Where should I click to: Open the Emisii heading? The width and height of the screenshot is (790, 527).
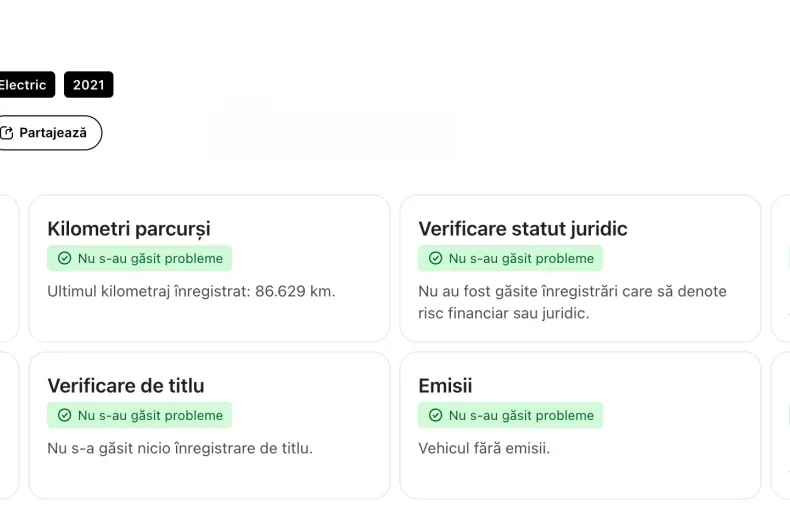tap(445, 386)
